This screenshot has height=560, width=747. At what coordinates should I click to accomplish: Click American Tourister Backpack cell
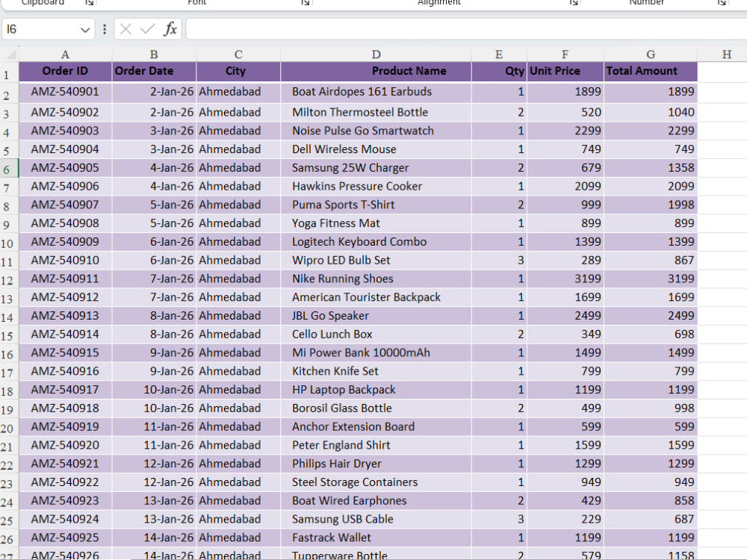[x=376, y=297]
